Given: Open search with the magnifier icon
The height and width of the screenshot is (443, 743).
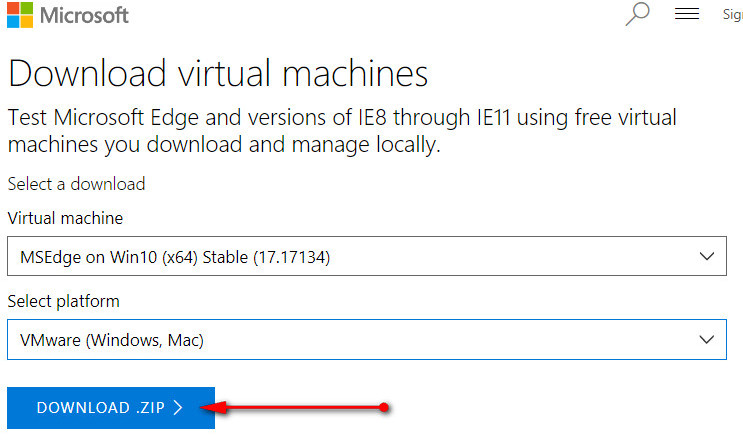Looking at the screenshot, I should pyautogui.click(x=638, y=13).
